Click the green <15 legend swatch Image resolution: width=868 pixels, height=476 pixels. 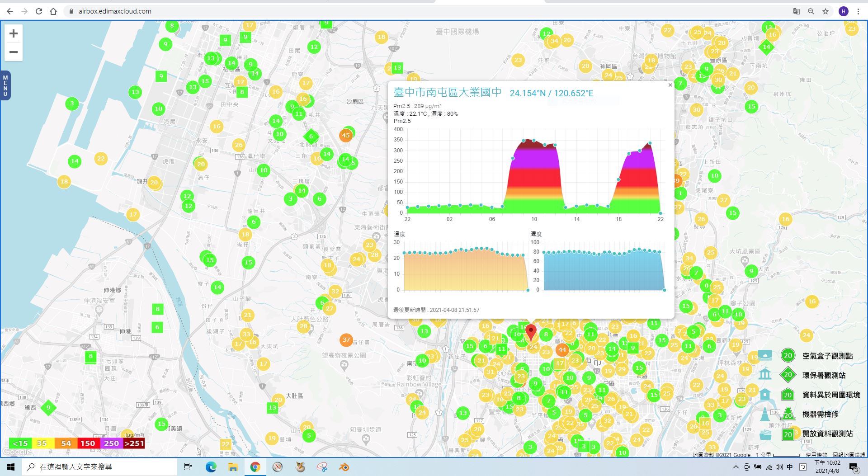pos(20,443)
